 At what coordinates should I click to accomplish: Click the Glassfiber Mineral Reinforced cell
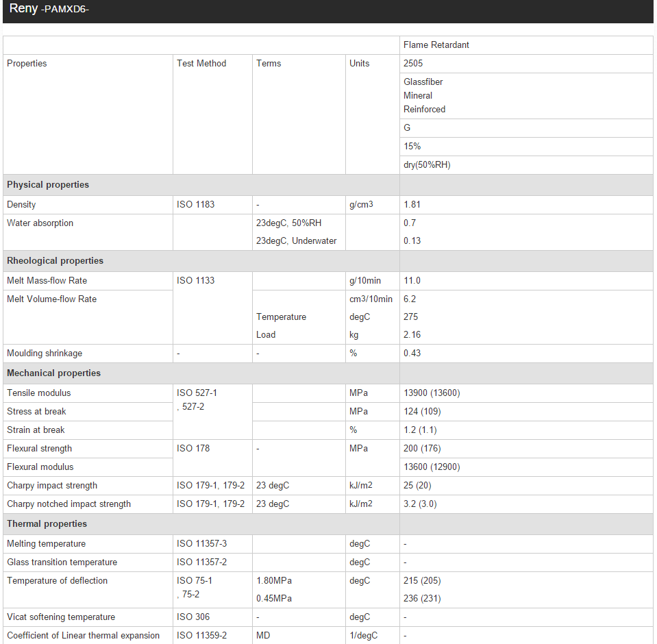click(x=526, y=96)
